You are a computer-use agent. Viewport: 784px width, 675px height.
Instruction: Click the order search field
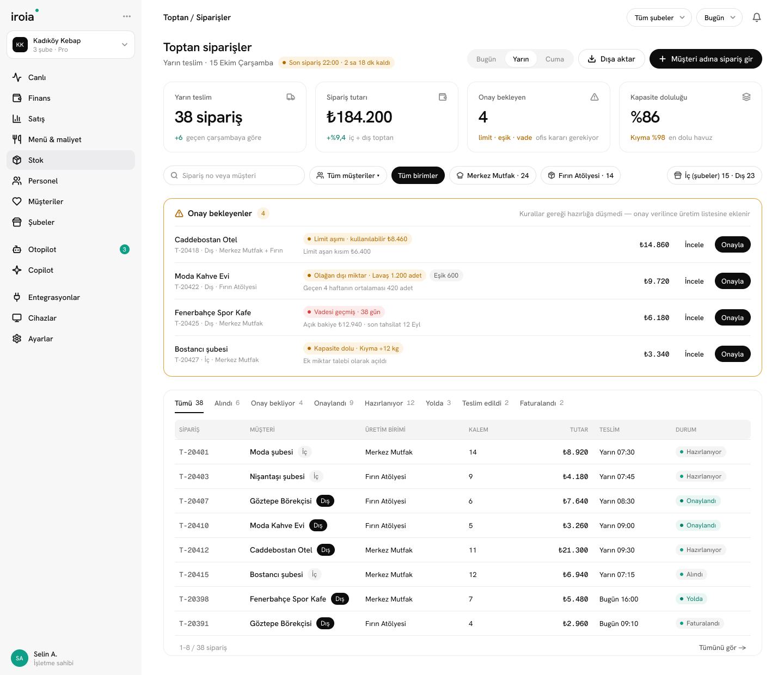(234, 175)
